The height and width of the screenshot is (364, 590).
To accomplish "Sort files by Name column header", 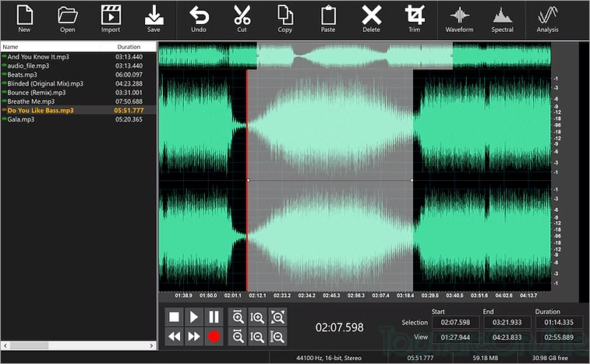I will (51, 47).
